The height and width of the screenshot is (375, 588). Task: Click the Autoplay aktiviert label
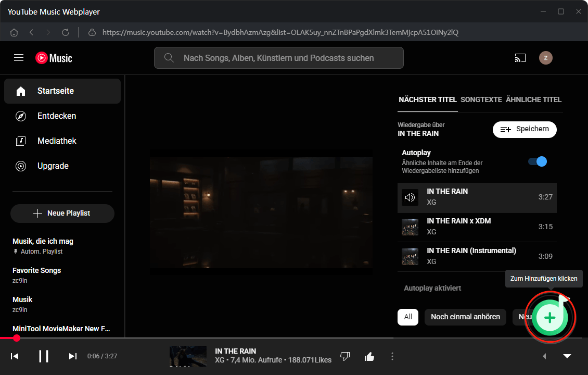pyautogui.click(x=432, y=289)
